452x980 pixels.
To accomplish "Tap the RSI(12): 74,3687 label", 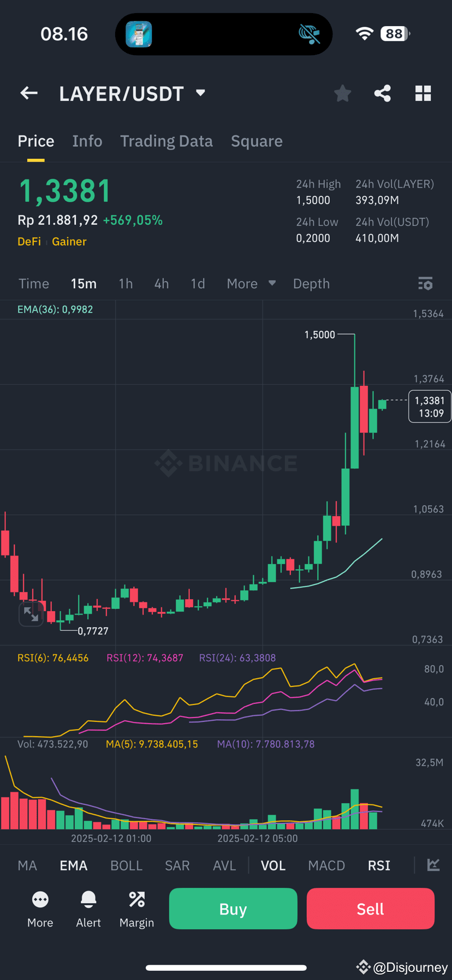I will pos(145,658).
